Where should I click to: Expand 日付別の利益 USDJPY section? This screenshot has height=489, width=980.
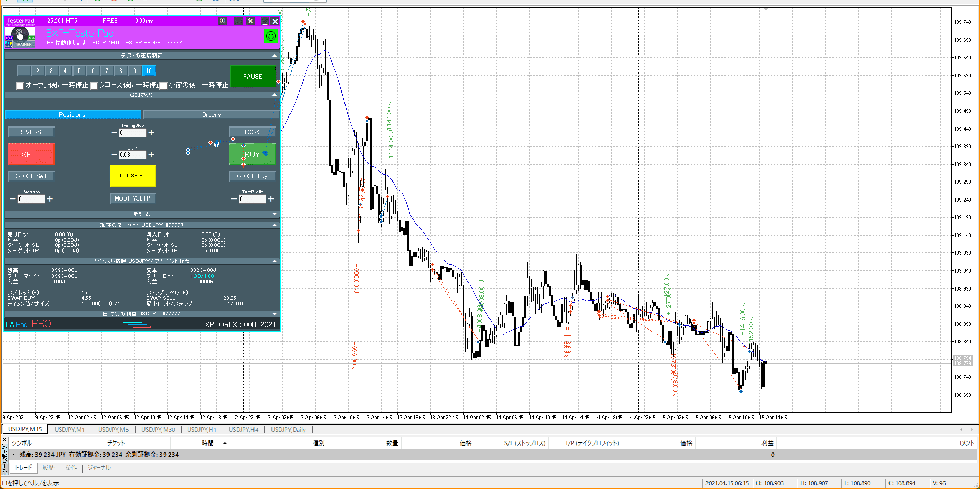[274, 314]
